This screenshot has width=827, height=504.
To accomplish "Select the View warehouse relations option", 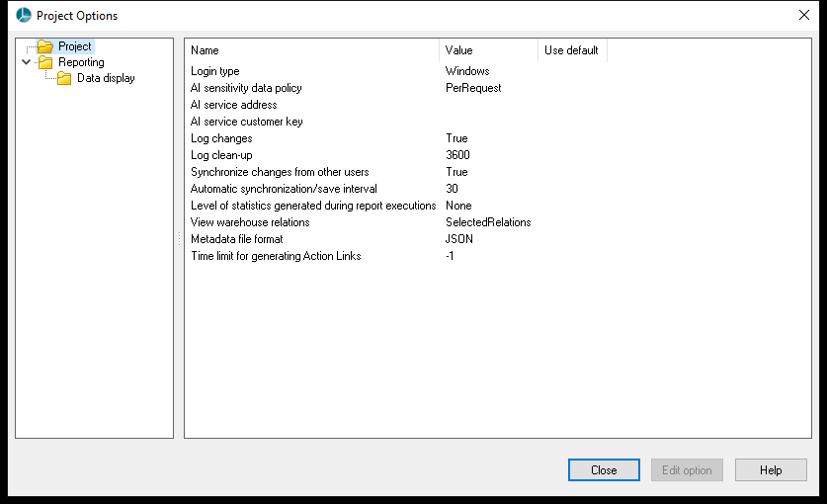I will tap(250, 222).
